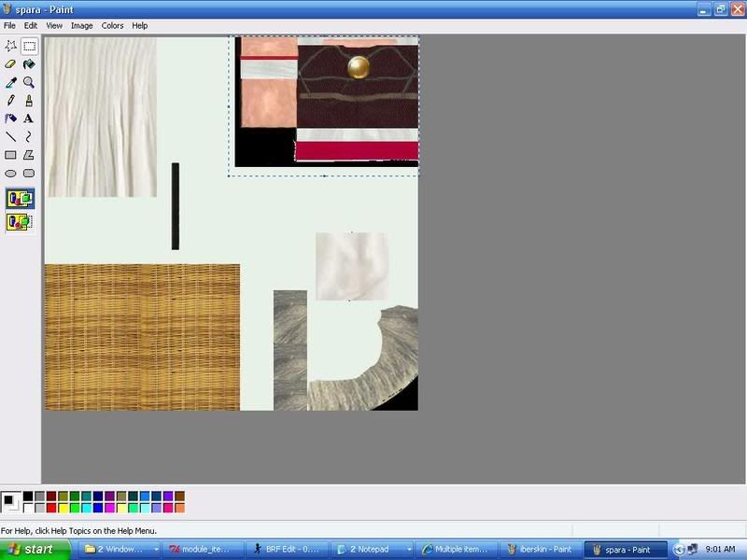Image resolution: width=747 pixels, height=560 pixels.
Task: Open the Colors menu
Action: click(x=112, y=26)
